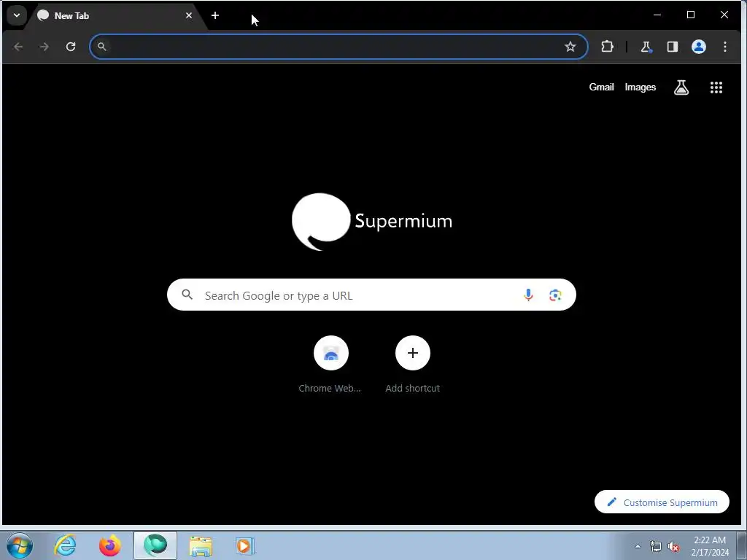Minimize the Supermium window

(x=657, y=15)
